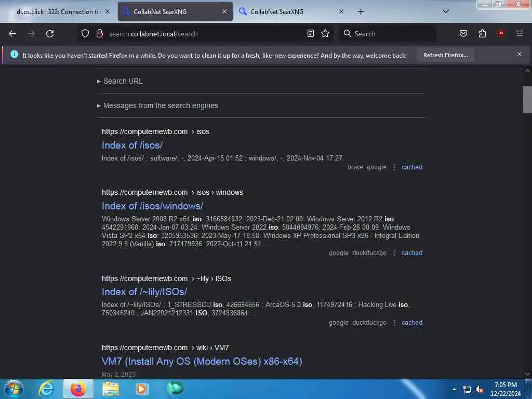Click the computernewb.com › isos URL
Viewport: 532px width, 399px height.
click(x=155, y=131)
